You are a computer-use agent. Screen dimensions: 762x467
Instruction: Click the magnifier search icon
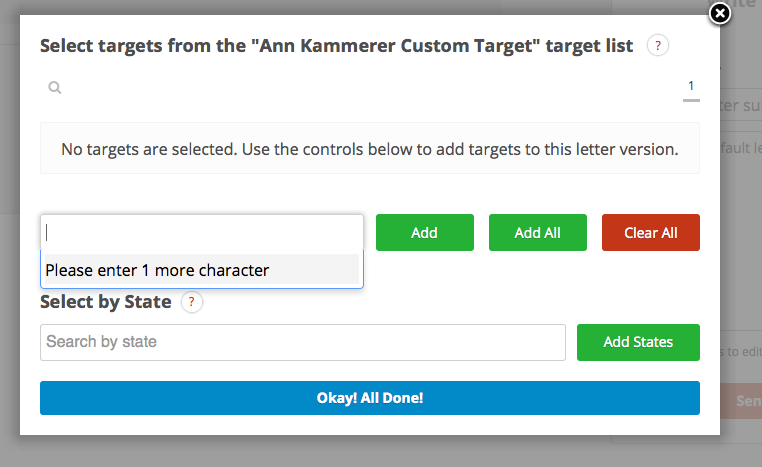[x=54, y=87]
